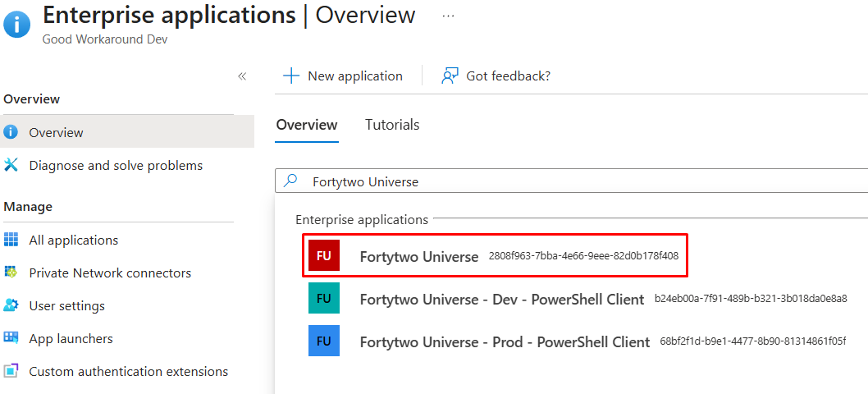Screen dimensions: 868x394
Task: Click the blue info icon beside the page title
Action: click(x=16, y=23)
